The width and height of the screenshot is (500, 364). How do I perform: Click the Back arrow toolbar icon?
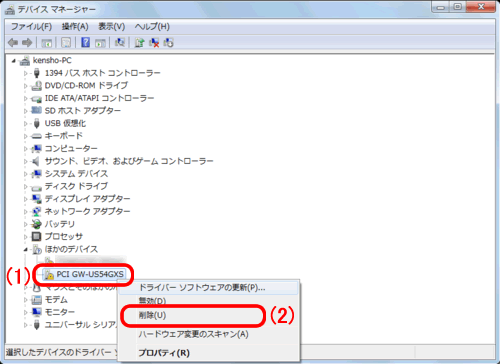click(13, 43)
